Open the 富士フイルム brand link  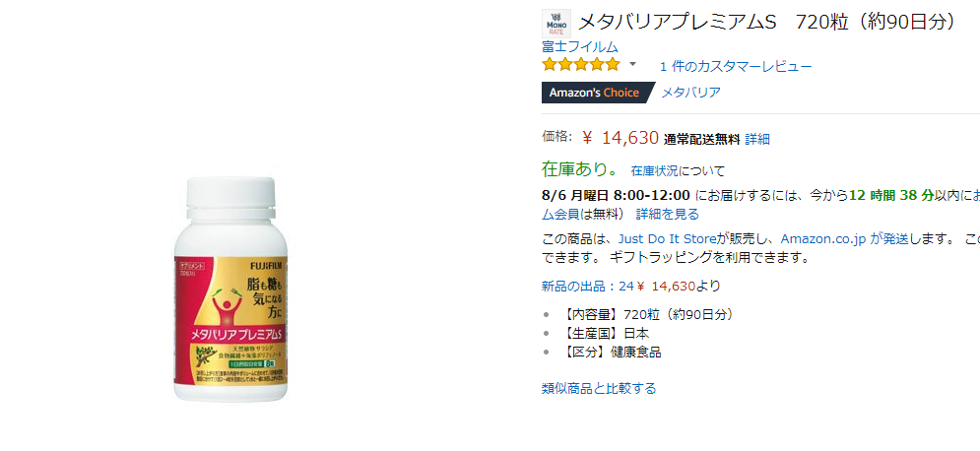click(580, 47)
